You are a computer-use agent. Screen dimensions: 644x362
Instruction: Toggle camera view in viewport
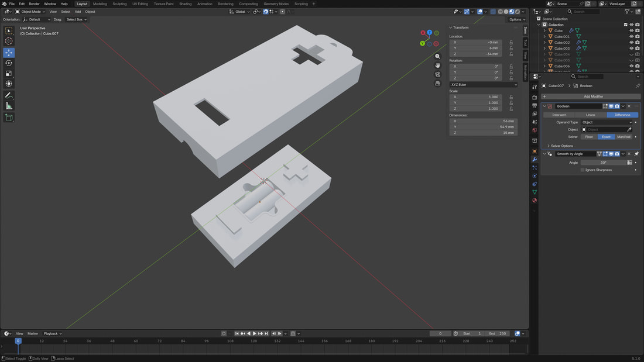(x=437, y=74)
